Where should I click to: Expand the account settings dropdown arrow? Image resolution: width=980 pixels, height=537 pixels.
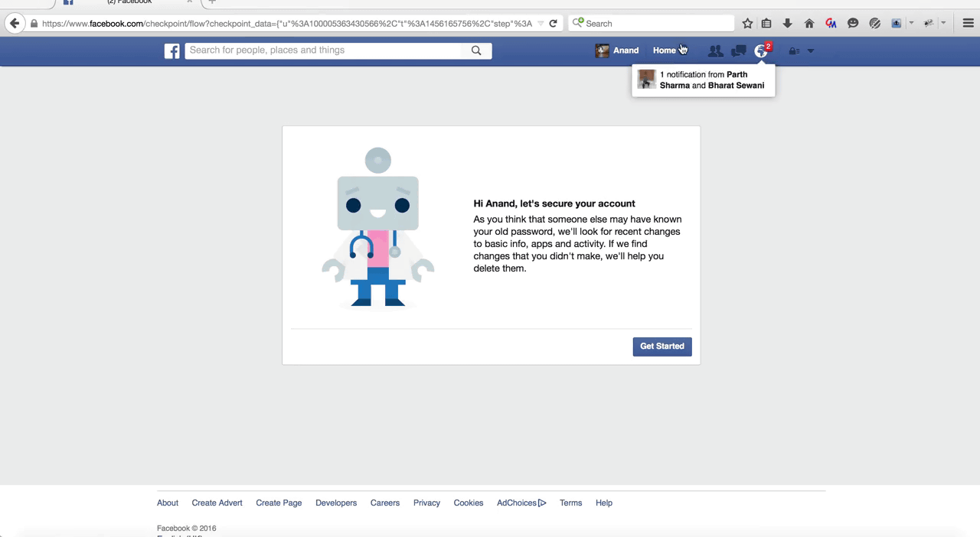(811, 51)
